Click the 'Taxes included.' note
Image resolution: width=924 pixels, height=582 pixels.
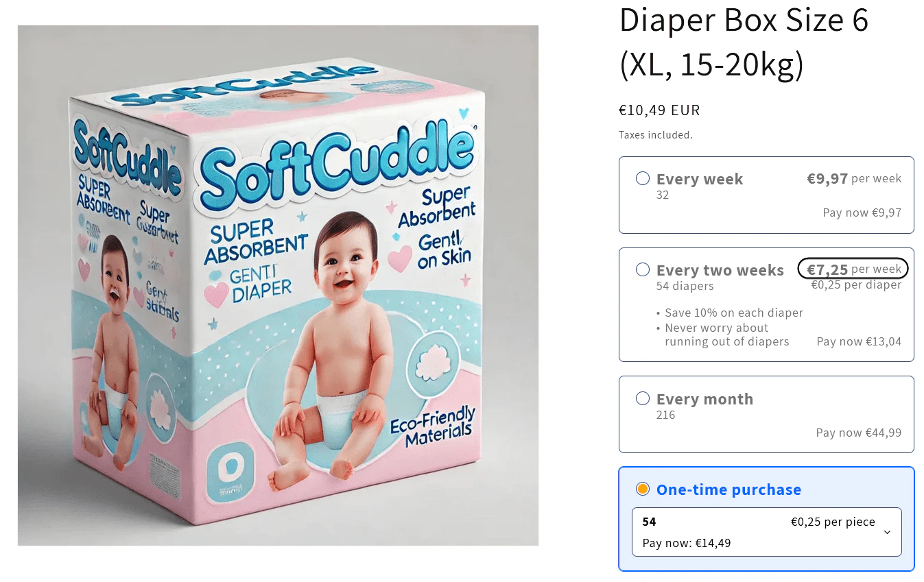[656, 135]
